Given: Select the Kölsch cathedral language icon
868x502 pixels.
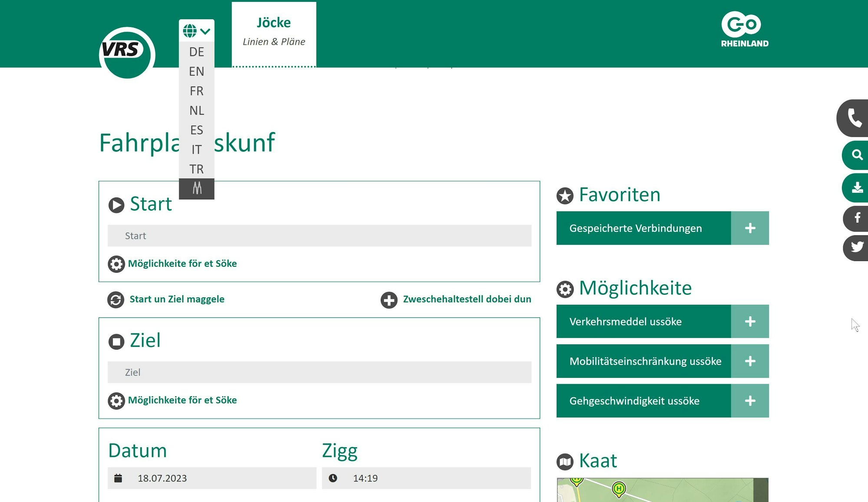Looking at the screenshot, I should pos(197,188).
